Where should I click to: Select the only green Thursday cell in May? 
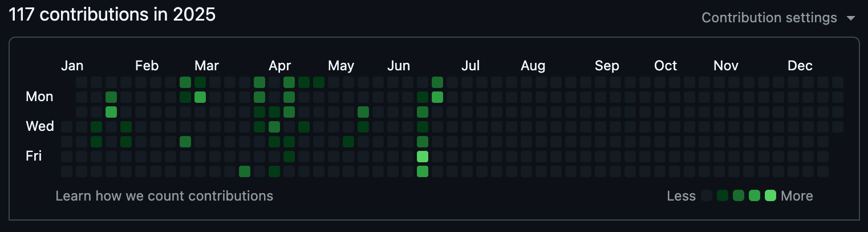(x=348, y=141)
